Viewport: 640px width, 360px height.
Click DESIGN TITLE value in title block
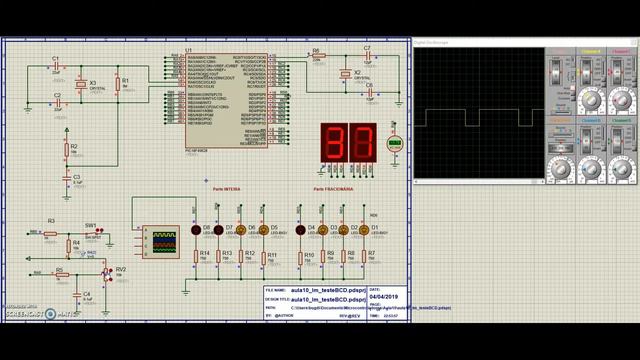pyautogui.click(x=328, y=300)
